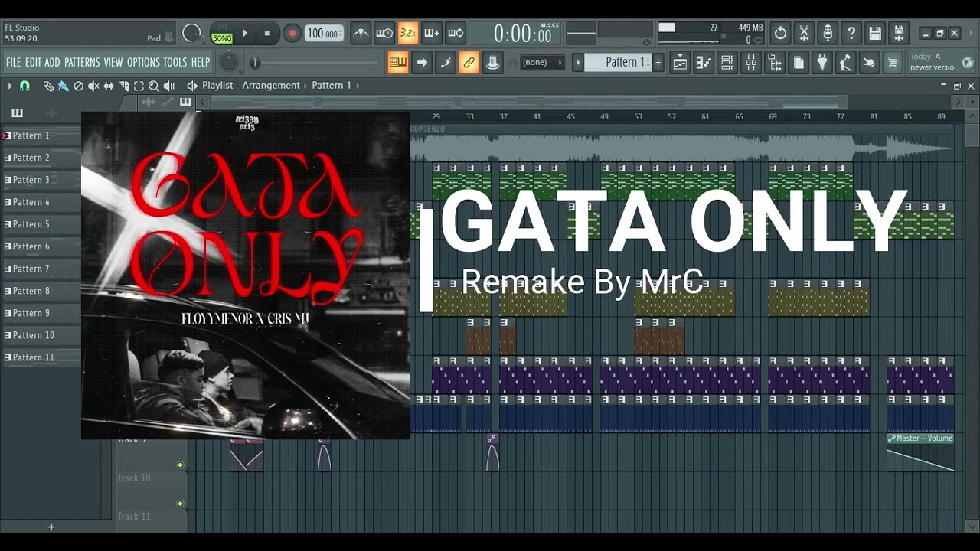This screenshot has height=551, width=980.
Task: Expand Playlist - Arrangement breadcrumb
Action: click(x=251, y=86)
